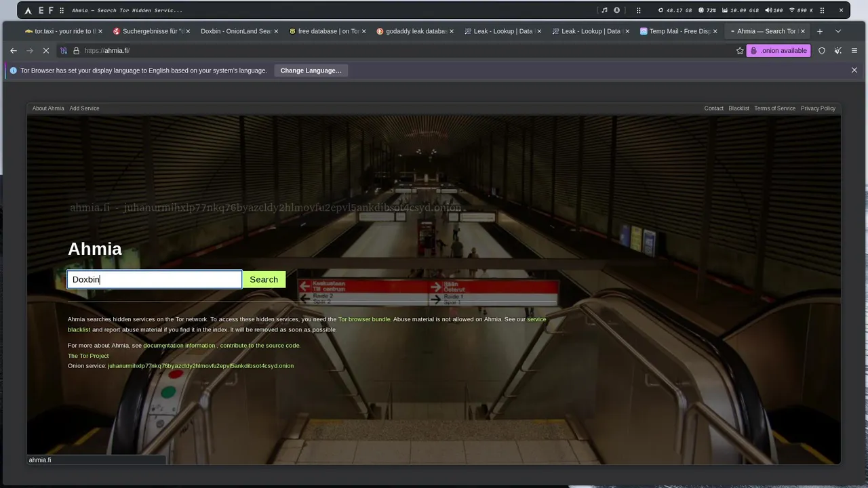Viewport: 868px width, 488px height.
Task: Click the info icon in language notification
Action: pos(13,70)
